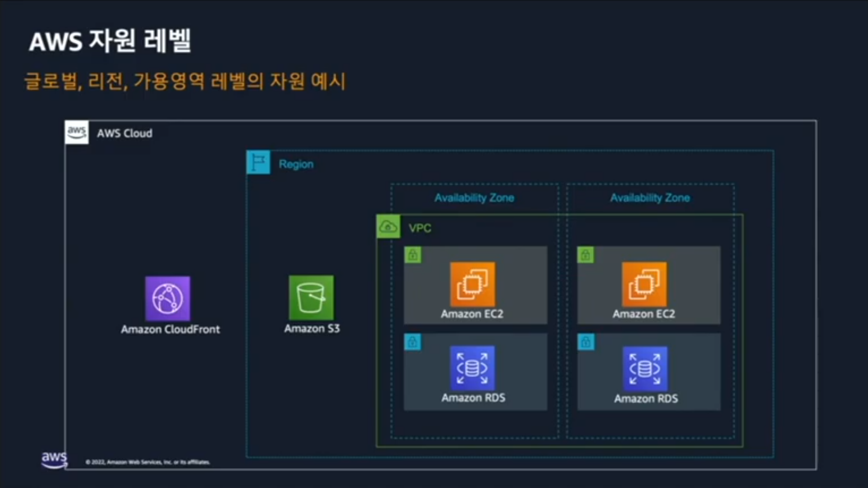Click the left 'Amazon EC2' caption
Screen dimensions: 868x488
pos(472,314)
